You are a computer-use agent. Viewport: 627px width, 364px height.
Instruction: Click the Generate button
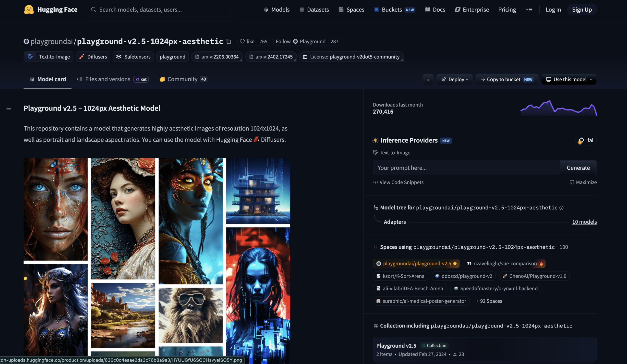[578, 168]
